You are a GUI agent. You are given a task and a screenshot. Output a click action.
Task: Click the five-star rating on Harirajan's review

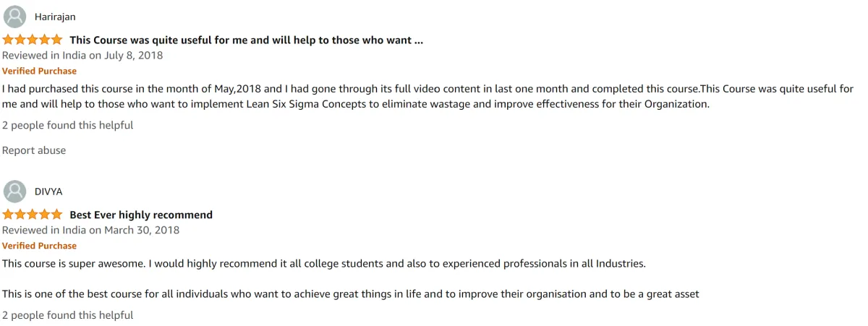33,40
